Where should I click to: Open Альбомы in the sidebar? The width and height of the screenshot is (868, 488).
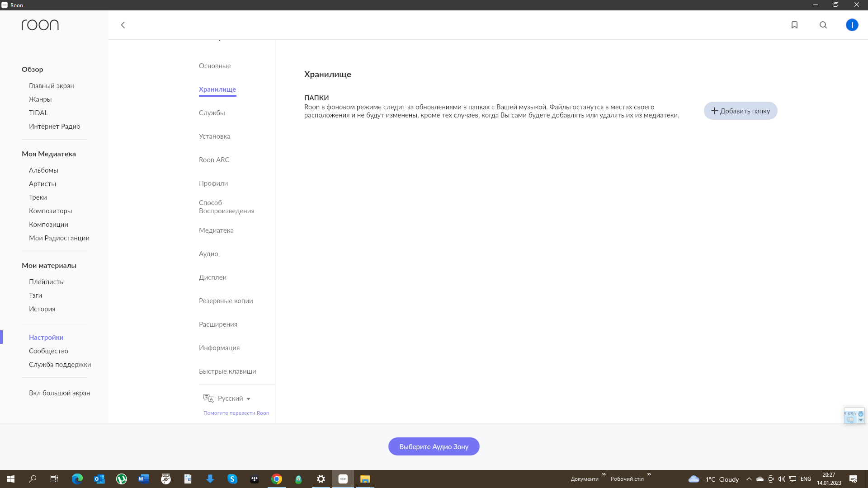coord(43,170)
